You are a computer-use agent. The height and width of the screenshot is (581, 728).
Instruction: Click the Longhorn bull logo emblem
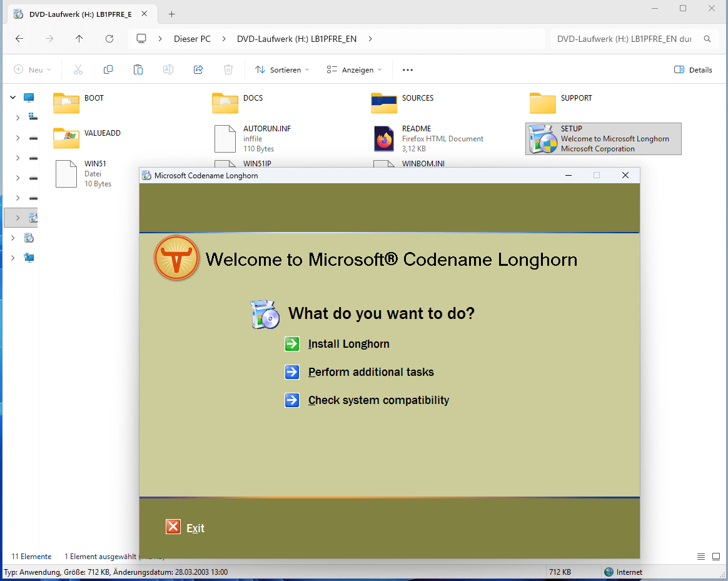pos(176,258)
